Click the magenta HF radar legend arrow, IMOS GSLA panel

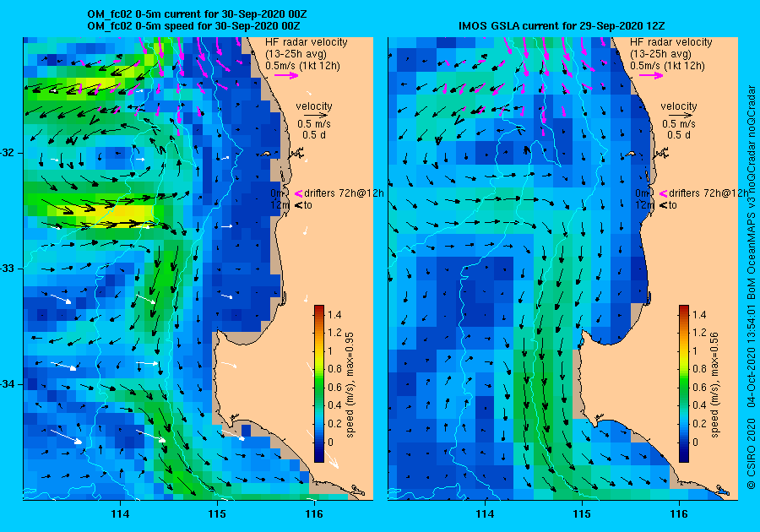[651, 76]
